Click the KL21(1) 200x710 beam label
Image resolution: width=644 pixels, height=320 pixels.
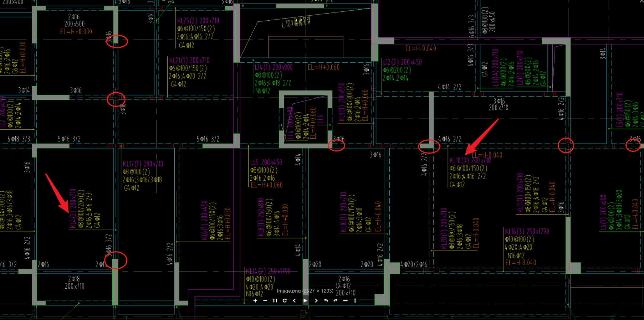pos(189,61)
